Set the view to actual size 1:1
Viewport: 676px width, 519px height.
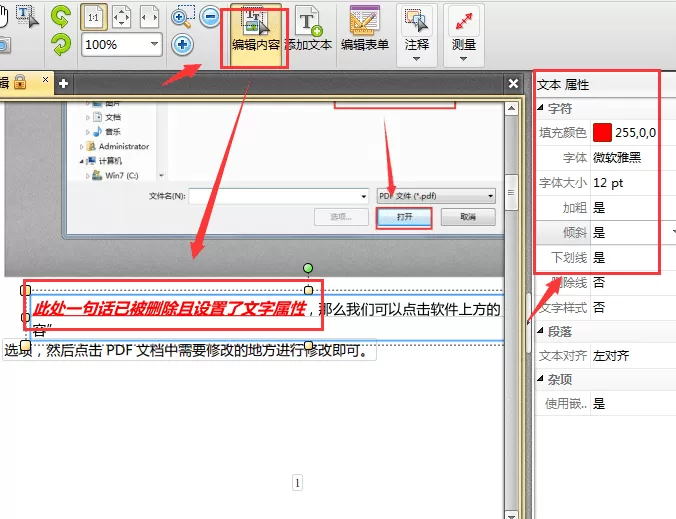click(x=94, y=17)
